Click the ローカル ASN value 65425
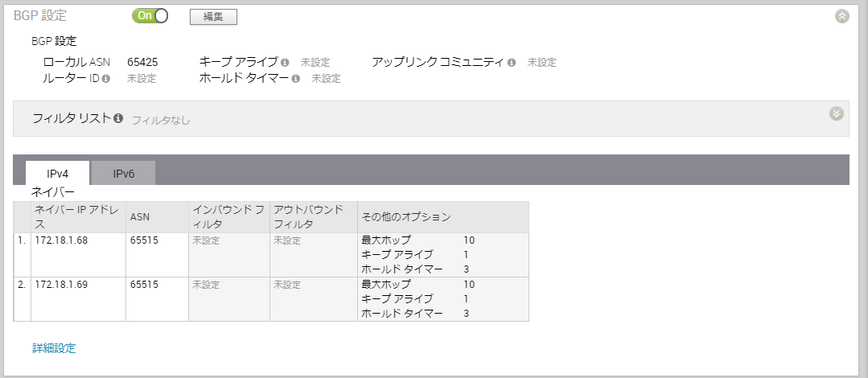Image resolution: width=868 pixels, height=378 pixels. 142,62
